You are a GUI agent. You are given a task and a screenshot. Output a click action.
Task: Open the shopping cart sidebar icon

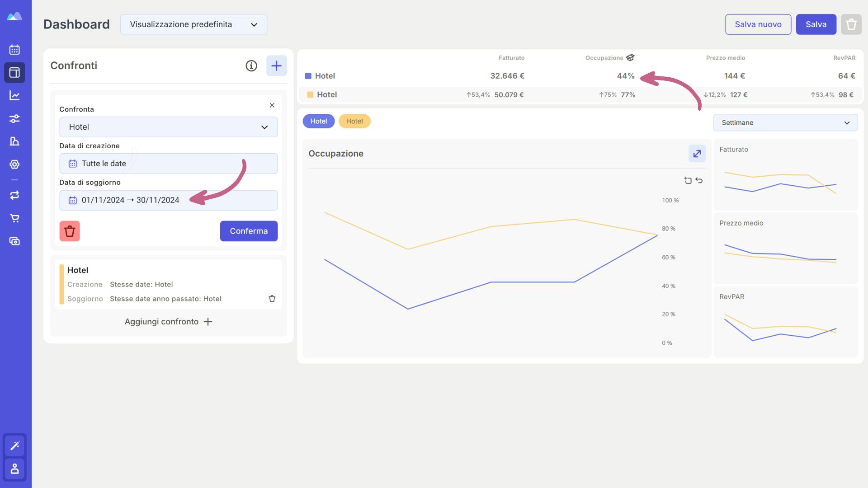14,218
